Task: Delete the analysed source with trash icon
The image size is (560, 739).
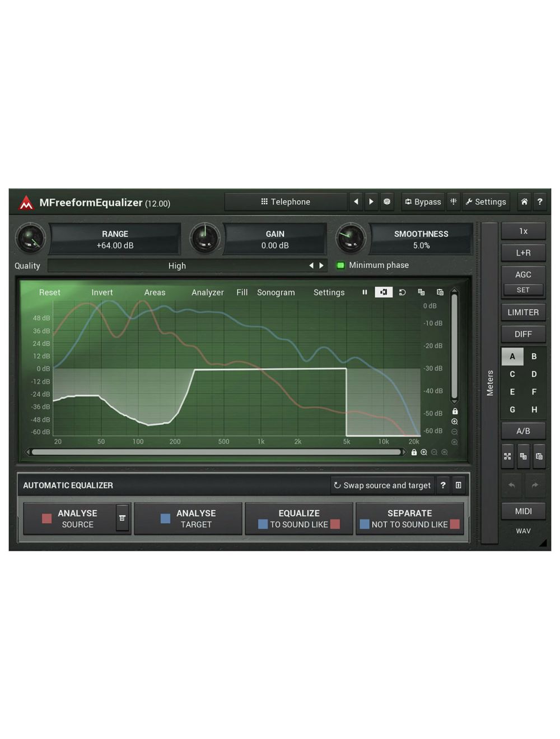Action: point(122,518)
